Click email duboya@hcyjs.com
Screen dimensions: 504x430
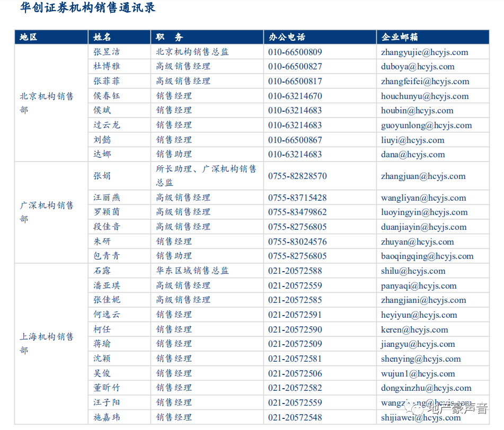pos(418,67)
